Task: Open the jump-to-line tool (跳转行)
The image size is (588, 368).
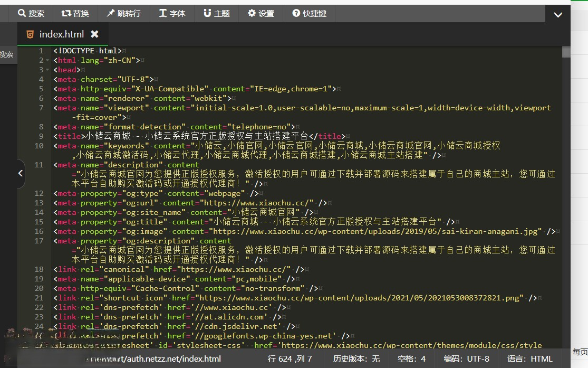Action: (x=124, y=14)
